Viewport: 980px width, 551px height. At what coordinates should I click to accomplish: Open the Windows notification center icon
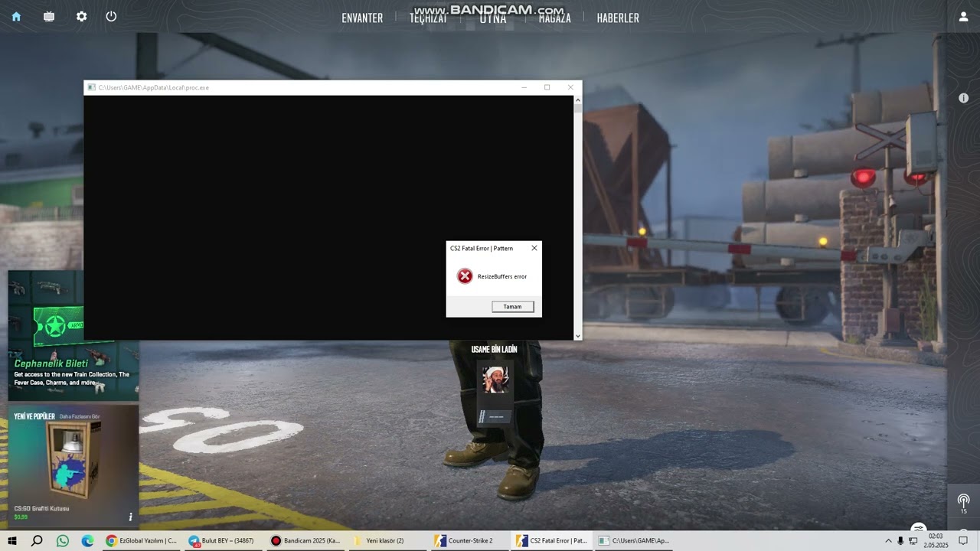click(963, 540)
